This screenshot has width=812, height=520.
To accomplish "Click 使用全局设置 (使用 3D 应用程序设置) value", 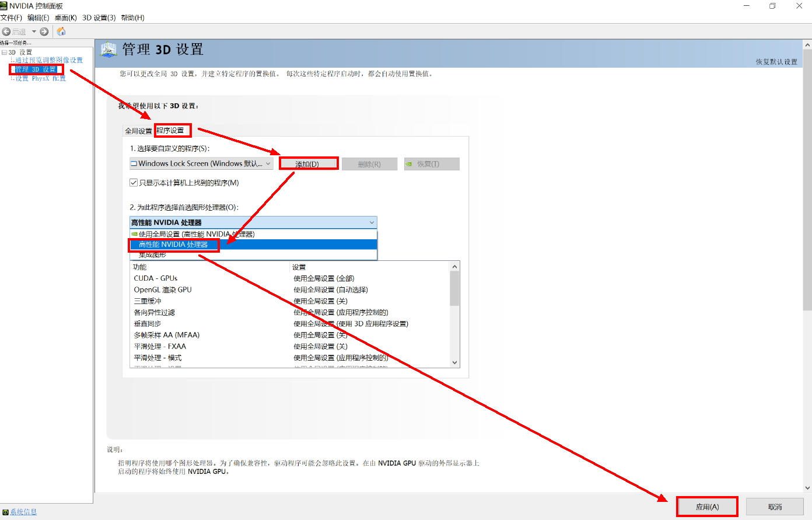I will [x=351, y=324].
